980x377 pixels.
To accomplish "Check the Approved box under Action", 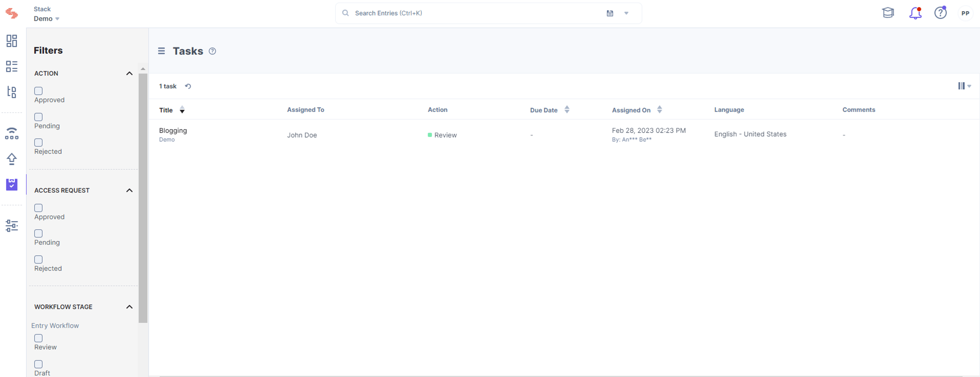I will (39, 91).
